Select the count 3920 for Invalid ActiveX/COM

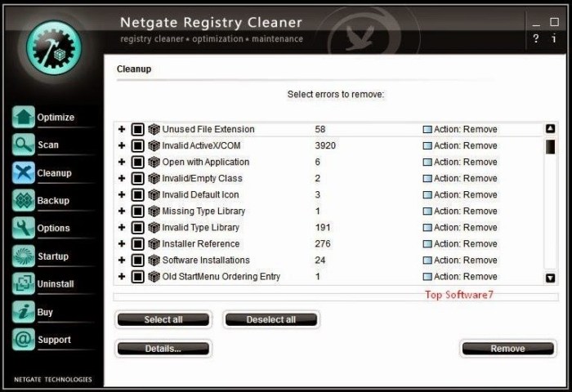click(325, 145)
